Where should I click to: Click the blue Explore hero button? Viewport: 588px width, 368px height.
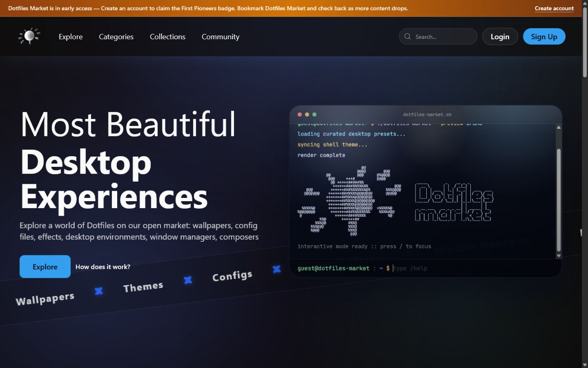[x=45, y=266]
